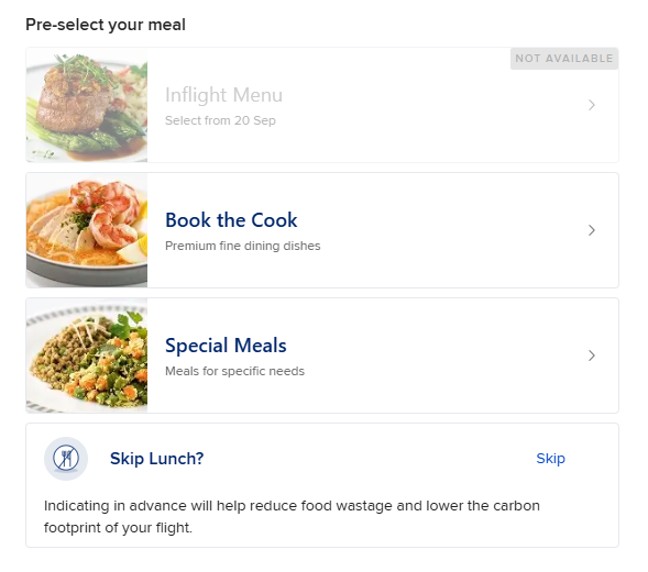The height and width of the screenshot is (572, 648).
Task: Expand Special Meals using right chevron
Action: [592, 355]
